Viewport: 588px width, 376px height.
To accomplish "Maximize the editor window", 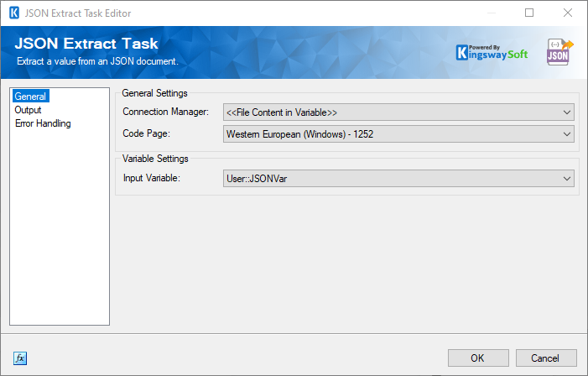I will click(529, 13).
